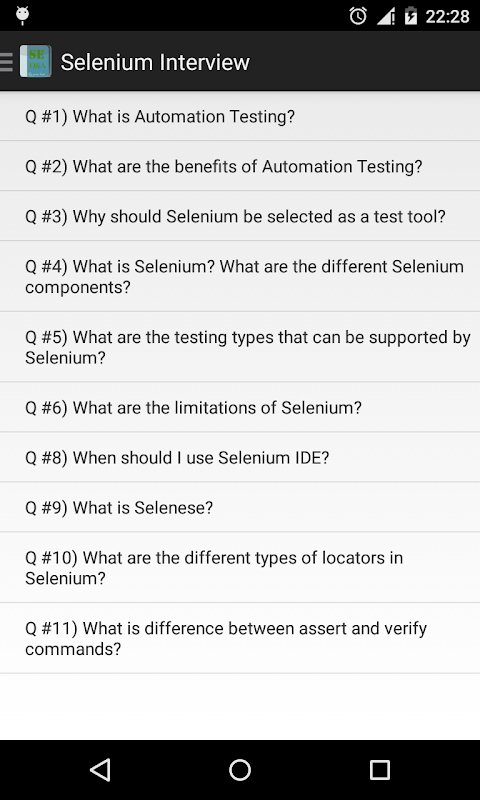View Q #10 types of locators in Selenium
Image resolution: width=480 pixels, height=800 pixels.
click(240, 567)
